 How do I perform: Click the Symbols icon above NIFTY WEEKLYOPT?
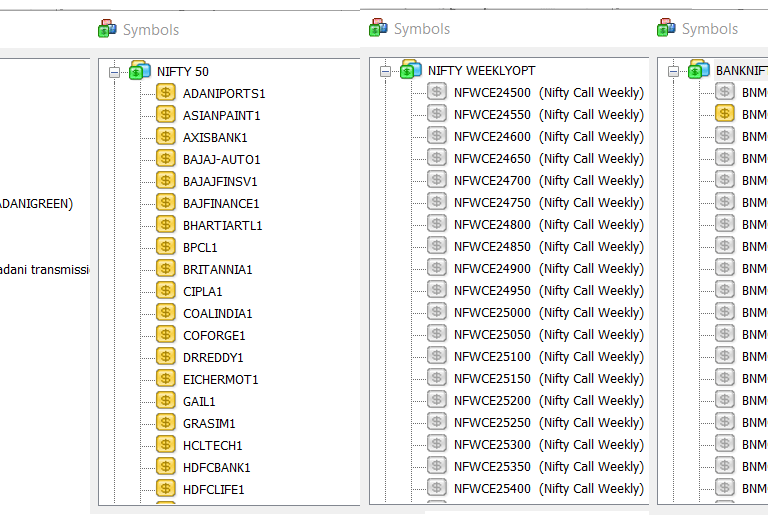(378, 28)
